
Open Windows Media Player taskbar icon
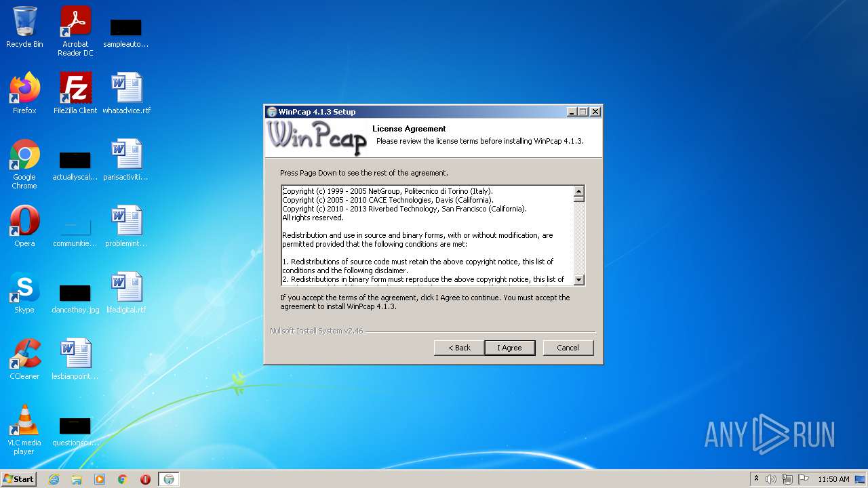100,479
